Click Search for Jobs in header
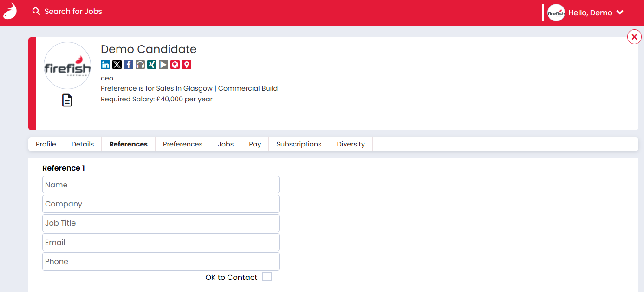The image size is (644, 292). [x=68, y=11]
